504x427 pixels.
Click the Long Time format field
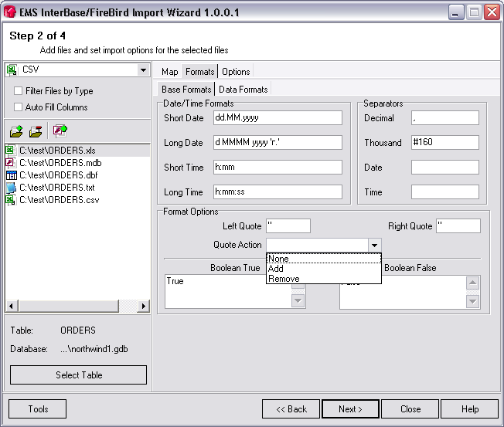point(278,191)
